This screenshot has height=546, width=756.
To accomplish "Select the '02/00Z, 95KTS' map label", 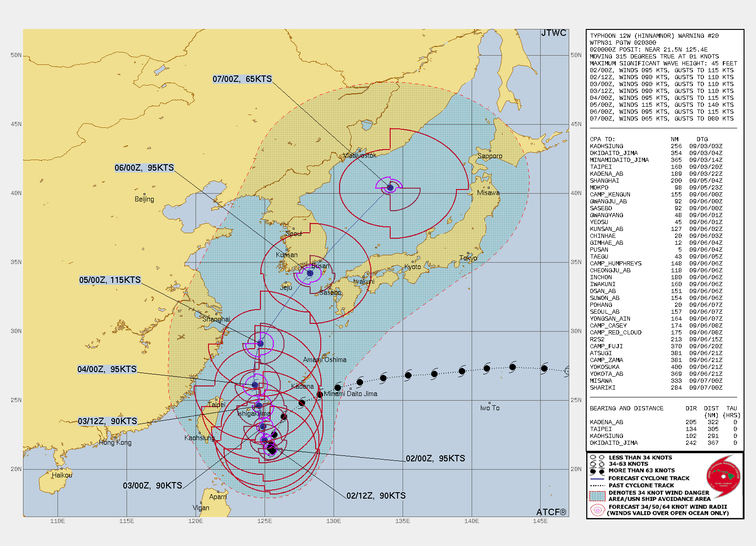I will (x=435, y=459).
